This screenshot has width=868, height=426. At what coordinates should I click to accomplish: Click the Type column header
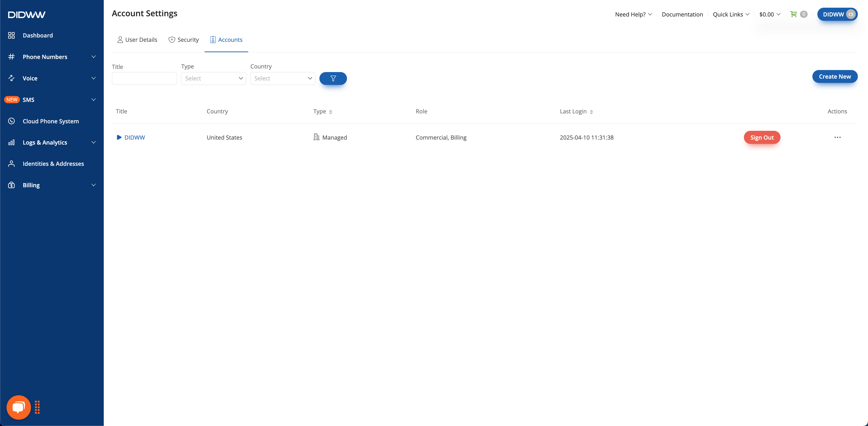click(319, 111)
